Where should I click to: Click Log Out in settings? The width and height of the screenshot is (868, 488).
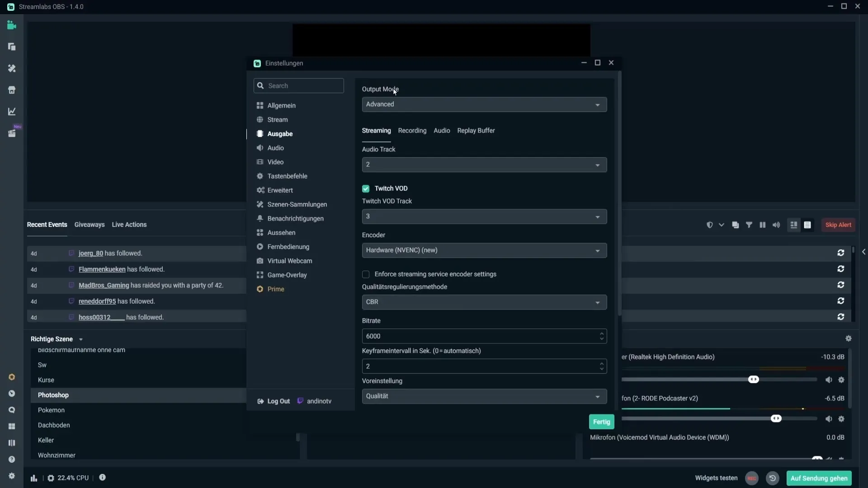point(274,401)
